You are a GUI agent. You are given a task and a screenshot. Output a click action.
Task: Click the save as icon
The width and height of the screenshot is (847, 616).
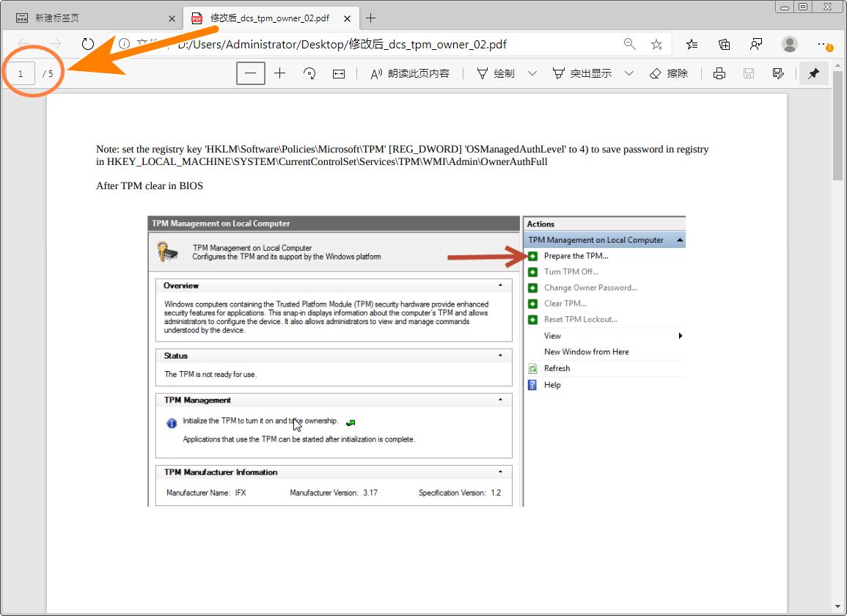pyautogui.click(x=778, y=73)
